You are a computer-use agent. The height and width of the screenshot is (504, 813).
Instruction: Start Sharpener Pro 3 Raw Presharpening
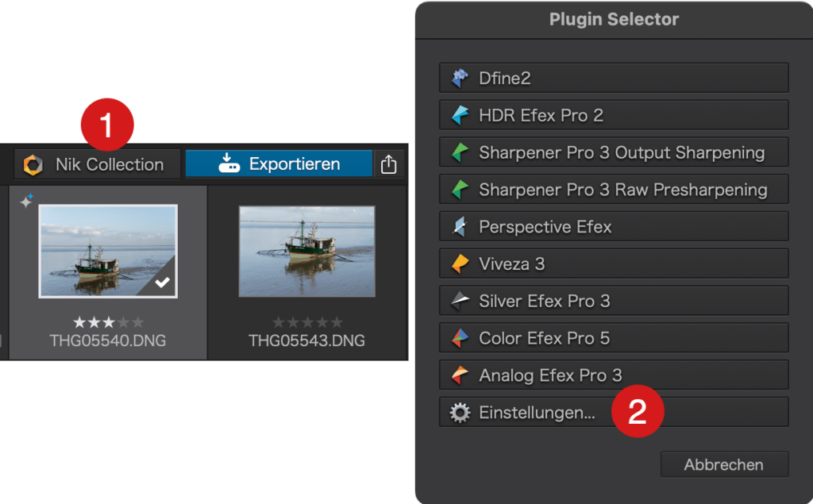[613, 190]
